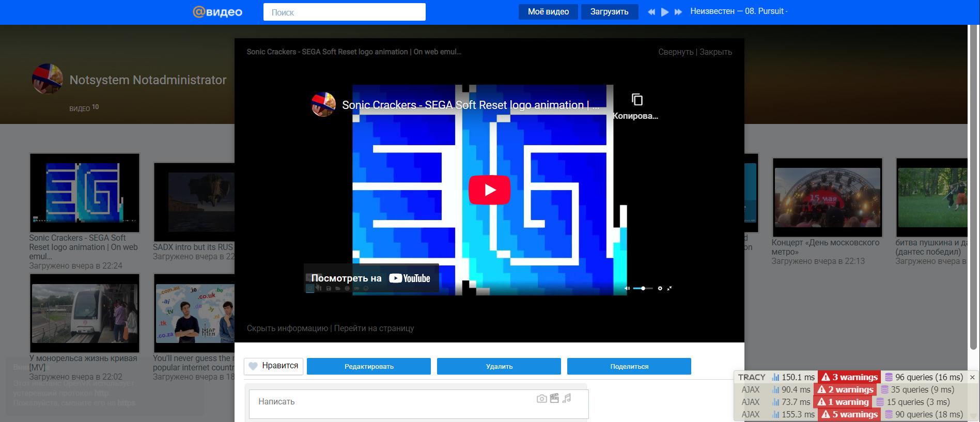This screenshot has width=980, height=422.
Task: Click the '5 warnings' AJAX debug badge
Action: [849, 414]
